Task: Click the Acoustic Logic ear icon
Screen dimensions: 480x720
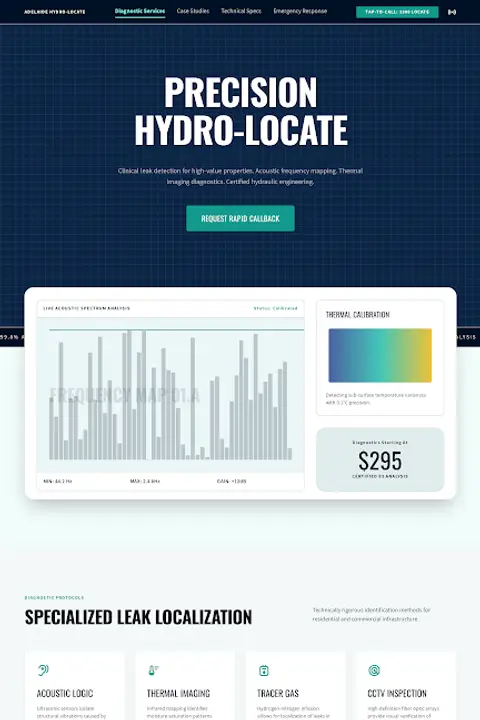Action: point(43,670)
